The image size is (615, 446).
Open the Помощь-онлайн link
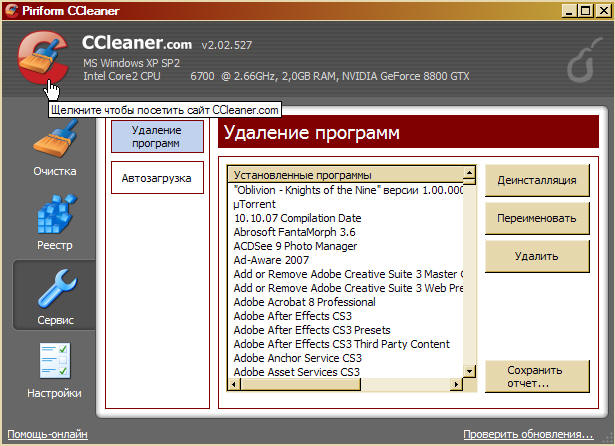[47, 434]
